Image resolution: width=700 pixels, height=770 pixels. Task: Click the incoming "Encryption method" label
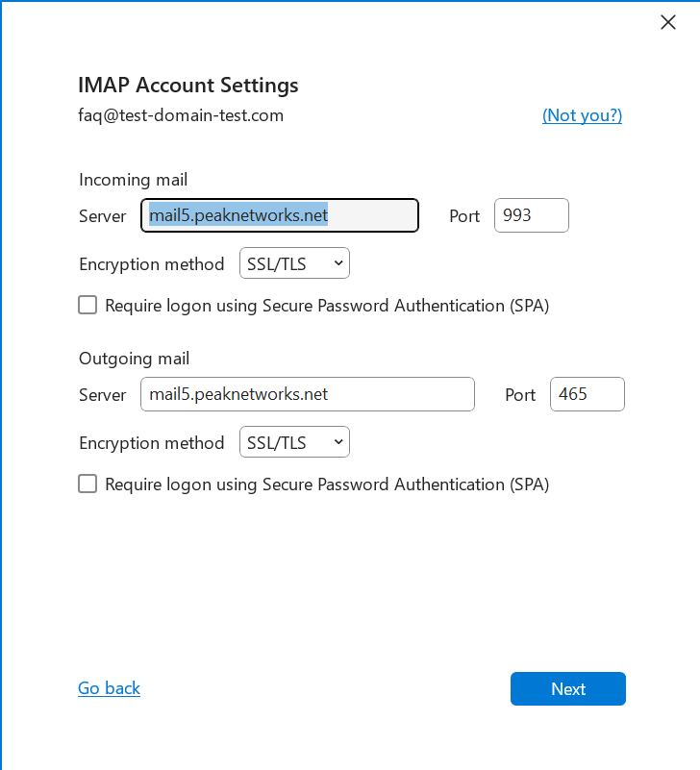click(x=151, y=263)
